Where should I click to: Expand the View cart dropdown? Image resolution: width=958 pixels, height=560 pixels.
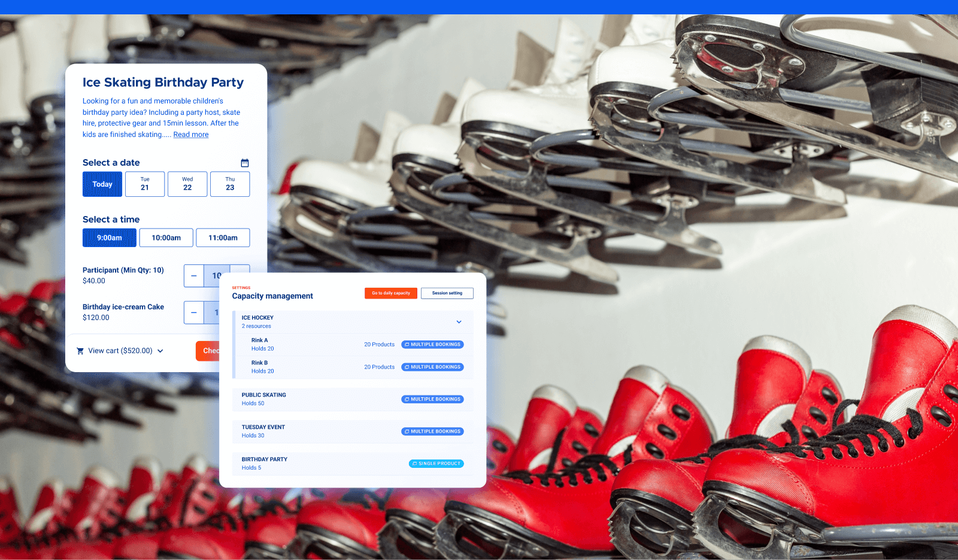(160, 351)
